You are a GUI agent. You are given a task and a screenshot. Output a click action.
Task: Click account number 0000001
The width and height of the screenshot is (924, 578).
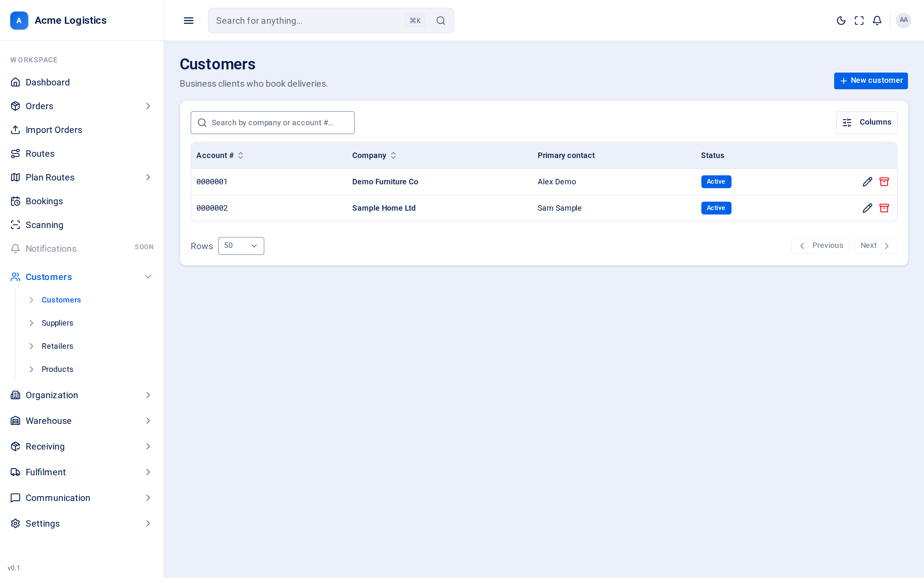pos(212,182)
